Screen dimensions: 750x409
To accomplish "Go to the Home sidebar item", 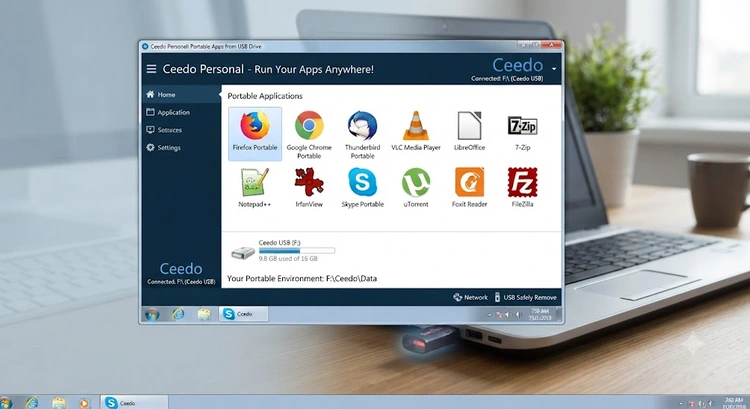I will [181, 94].
